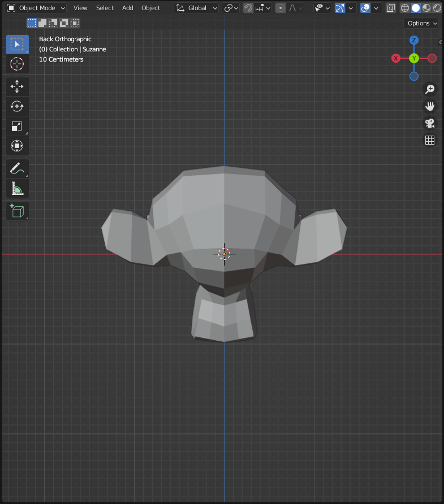Viewport: 444px width, 504px height.
Task: Open the Object Mode dropdown
Action: point(36,8)
